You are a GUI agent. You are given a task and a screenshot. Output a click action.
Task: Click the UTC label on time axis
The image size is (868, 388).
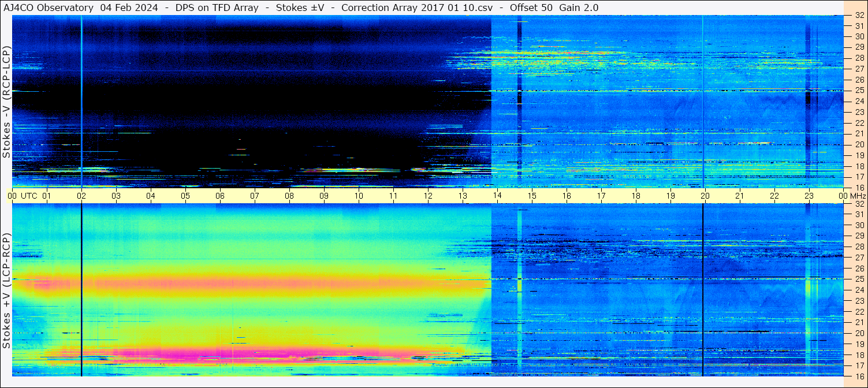click(29, 196)
